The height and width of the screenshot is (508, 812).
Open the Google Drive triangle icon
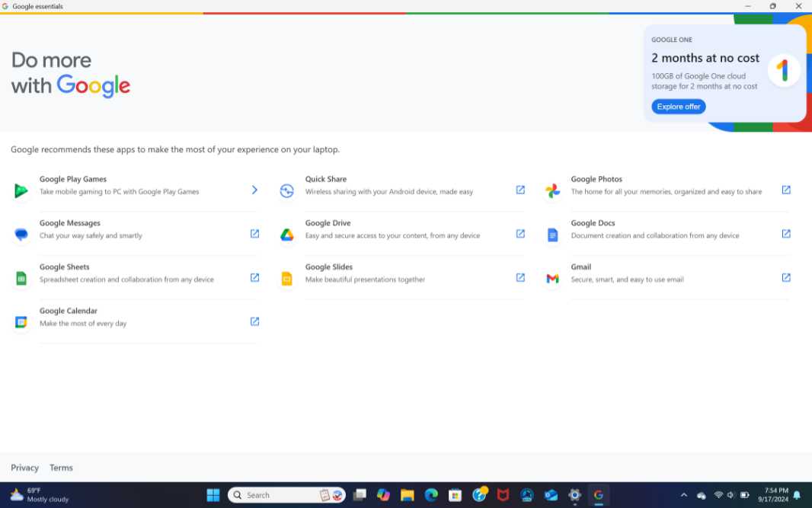pyautogui.click(x=286, y=235)
